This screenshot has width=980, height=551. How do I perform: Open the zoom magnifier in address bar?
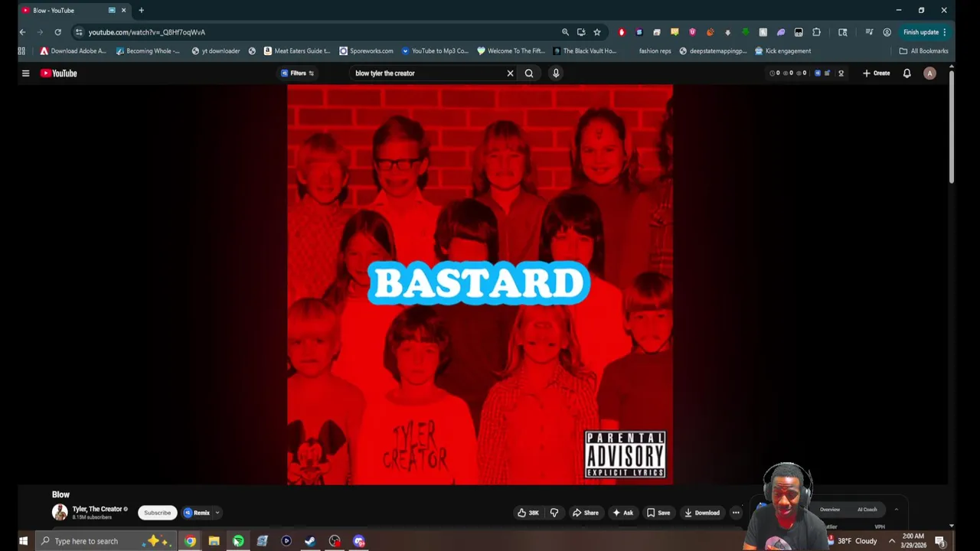(565, 32)
